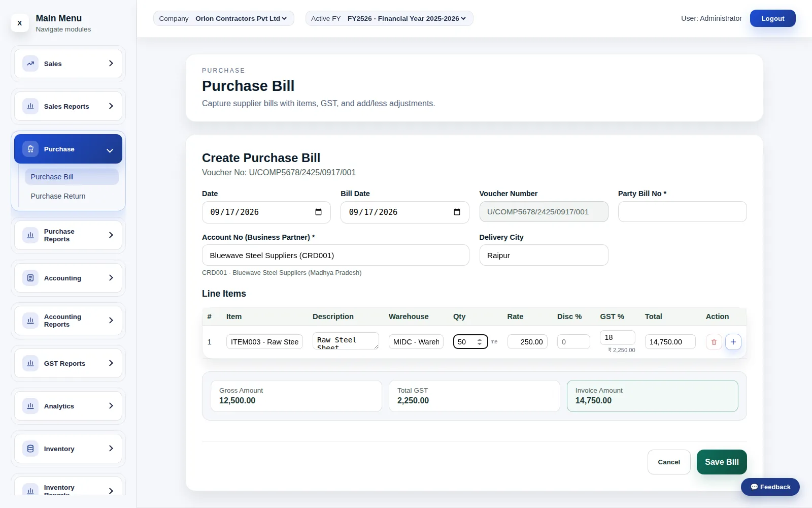Click the Purchase cart icon

click(x=30, y=149)
